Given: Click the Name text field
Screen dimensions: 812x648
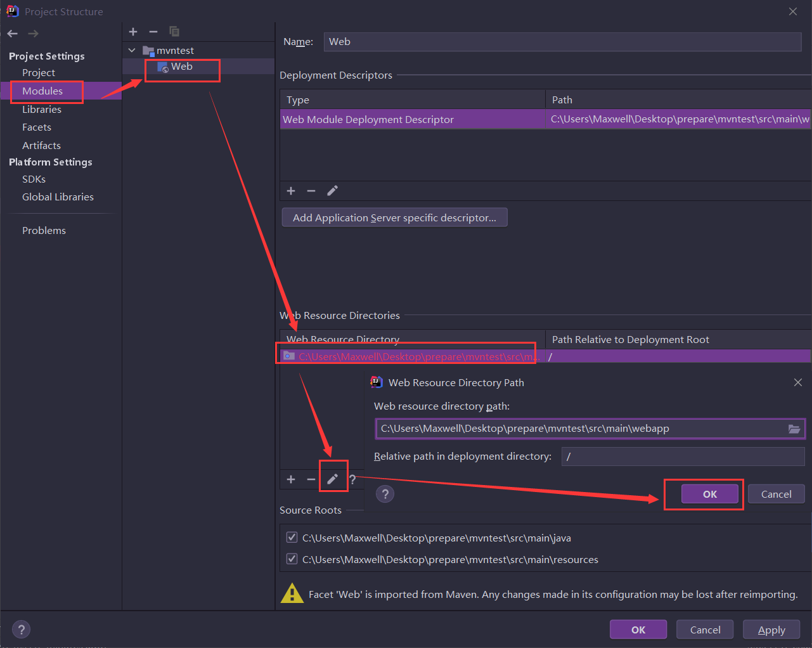Looking at the screenshot, I should (562, 42).
